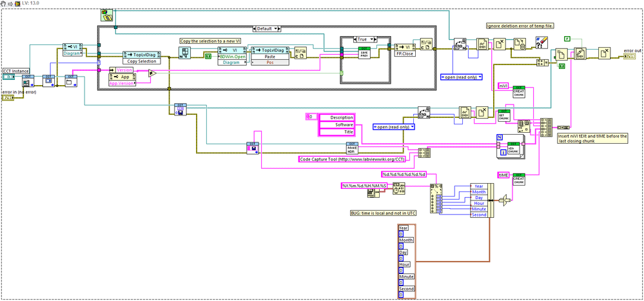Click the Scan From String node

(x=436, y=199)
